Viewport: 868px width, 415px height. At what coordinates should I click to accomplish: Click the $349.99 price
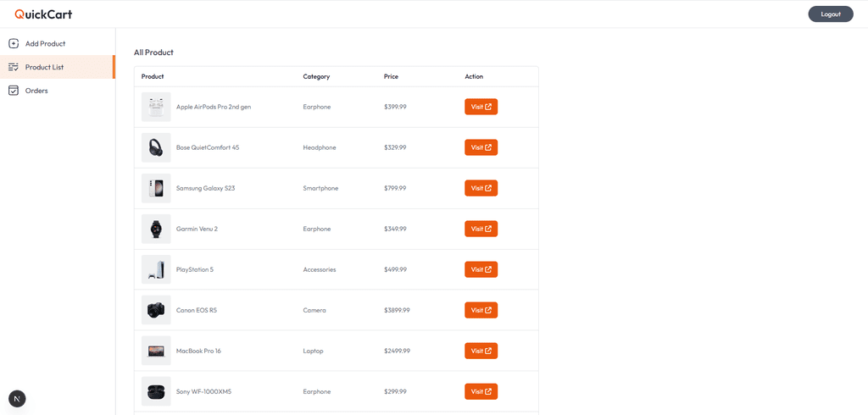395,229
